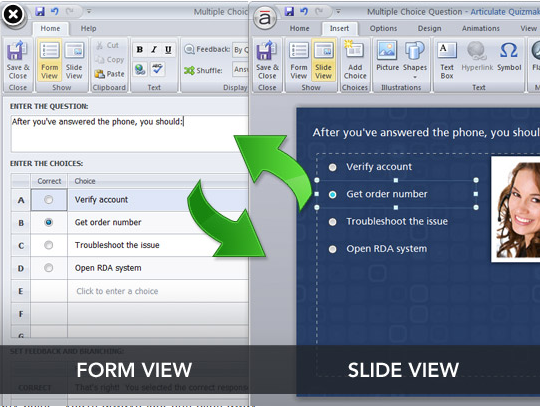The width and height of the screenshot is (540, 407).
Task: Toggle underline formatting
Action: point(168,50)
